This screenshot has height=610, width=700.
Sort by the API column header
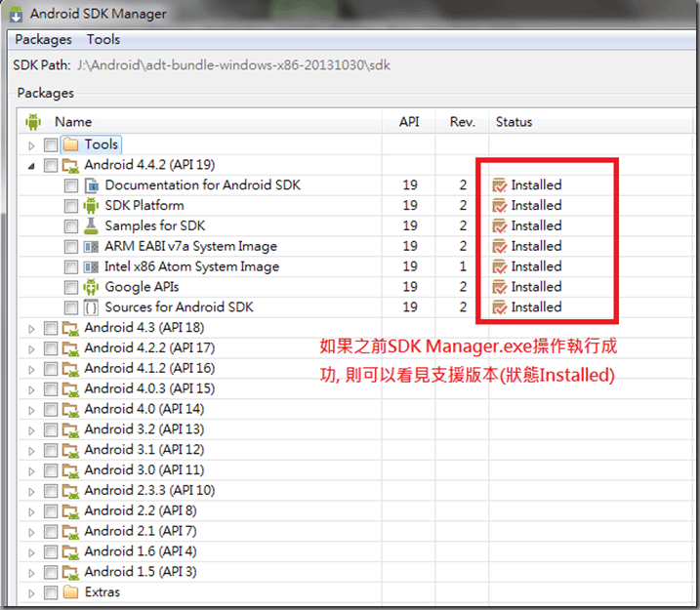pos(409,122)
